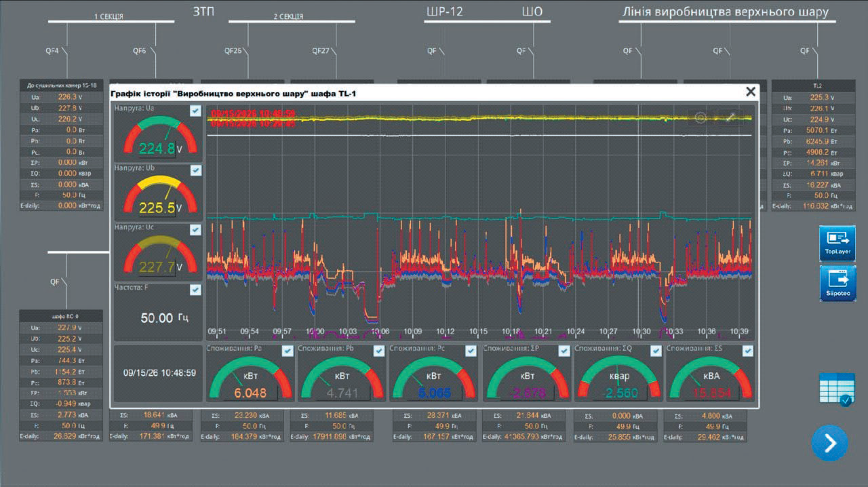Click the 1 СЕКЦІЯ busbar label
Image resolution: width=868 pixels, height=487 pixels.
tap(108, 16)
